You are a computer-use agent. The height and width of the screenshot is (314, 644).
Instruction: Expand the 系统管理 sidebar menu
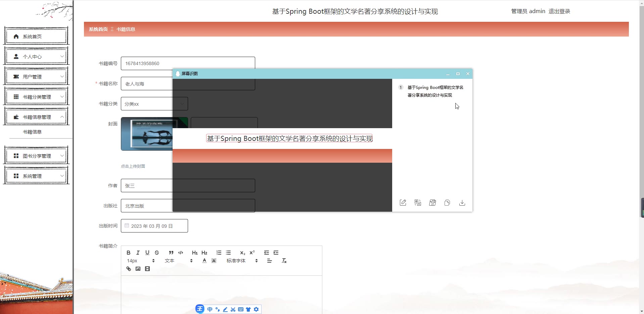coord(36,176)
